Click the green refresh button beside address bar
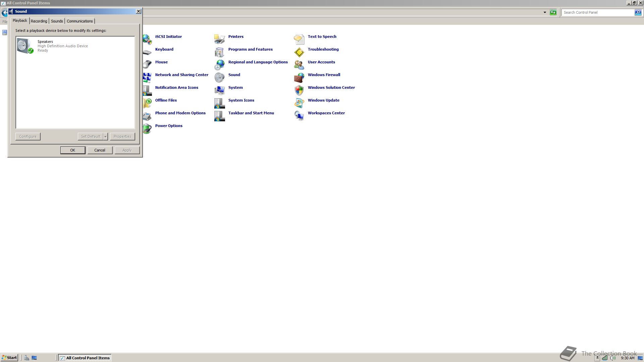Image resolution: width=644 pixels, height=362 pixels. click(x=553, y=12)
